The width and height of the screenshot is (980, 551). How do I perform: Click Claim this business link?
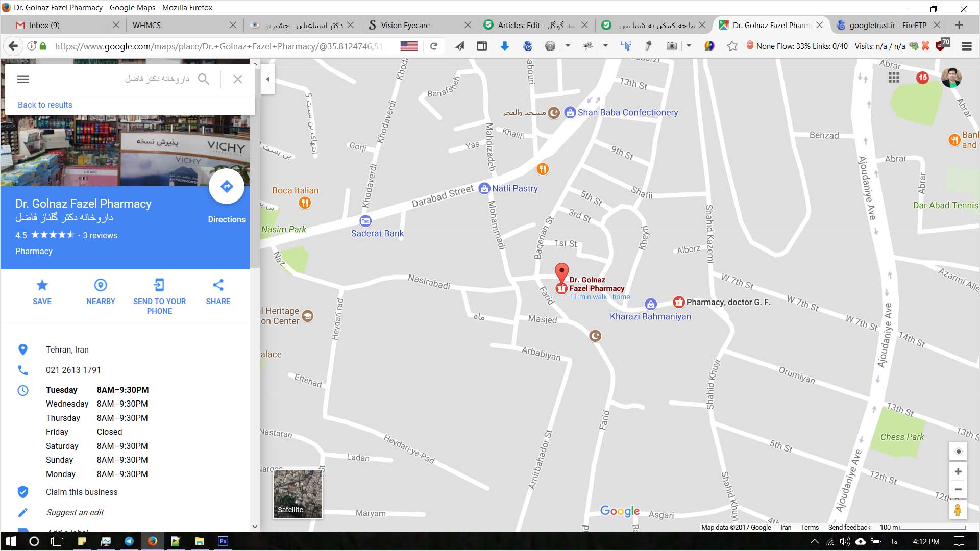(x=82, y=492)
